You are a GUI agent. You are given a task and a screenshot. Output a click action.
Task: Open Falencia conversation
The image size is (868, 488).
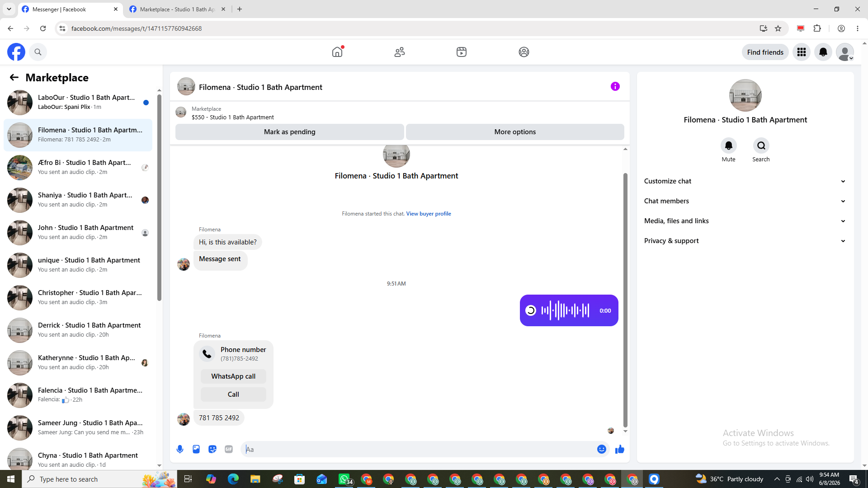(x=78, y=395)
